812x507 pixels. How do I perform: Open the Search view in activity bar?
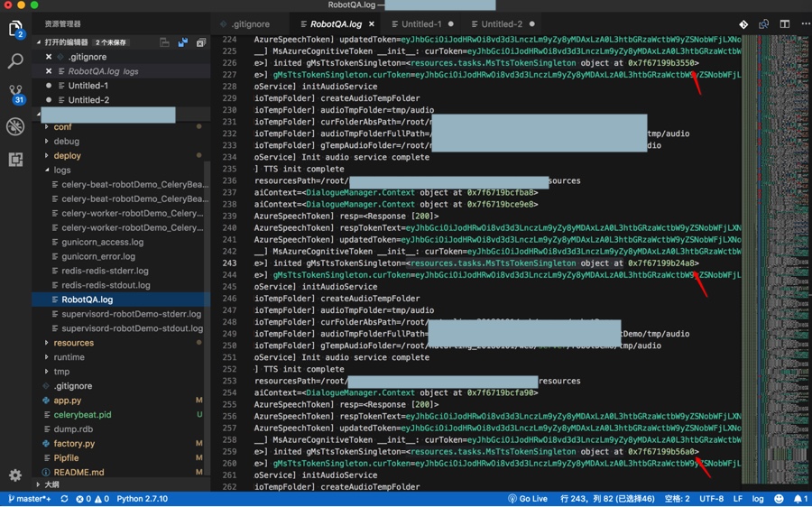(x=15, y=61)
